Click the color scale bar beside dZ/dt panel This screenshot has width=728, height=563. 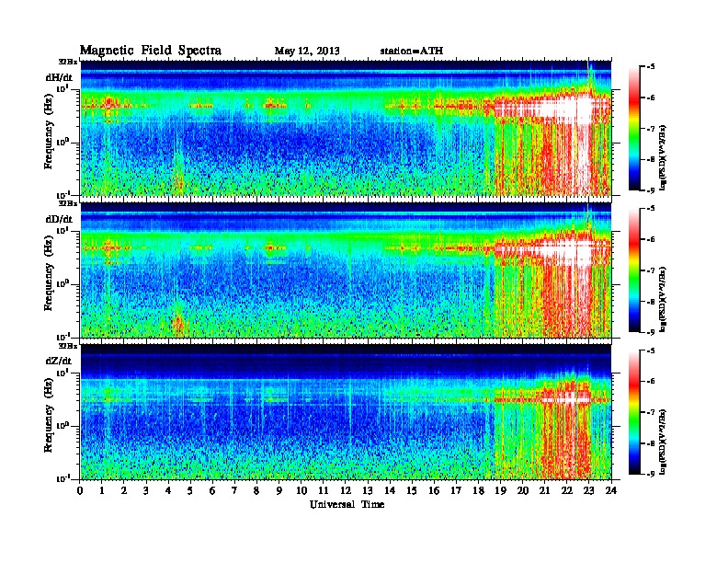point(634,412)
